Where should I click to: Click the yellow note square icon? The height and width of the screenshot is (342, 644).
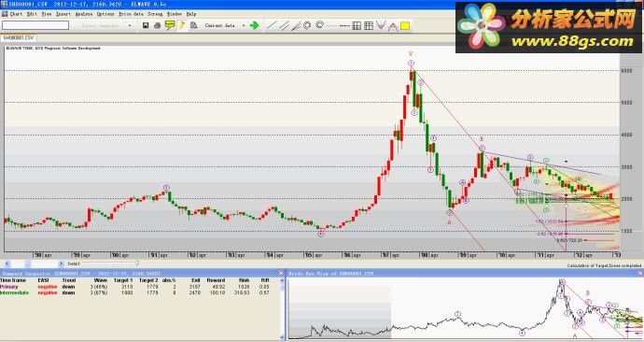(x=405, y=26)
